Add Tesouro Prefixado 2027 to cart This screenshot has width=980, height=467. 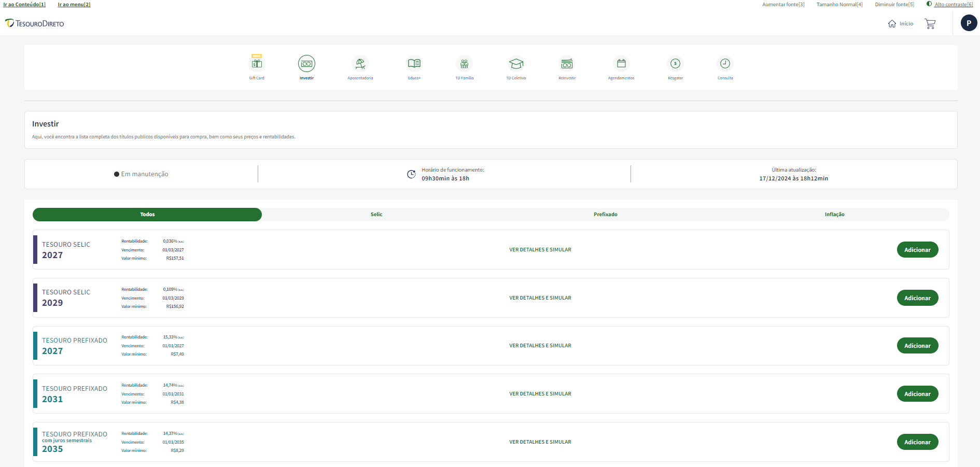pos(917,346)
